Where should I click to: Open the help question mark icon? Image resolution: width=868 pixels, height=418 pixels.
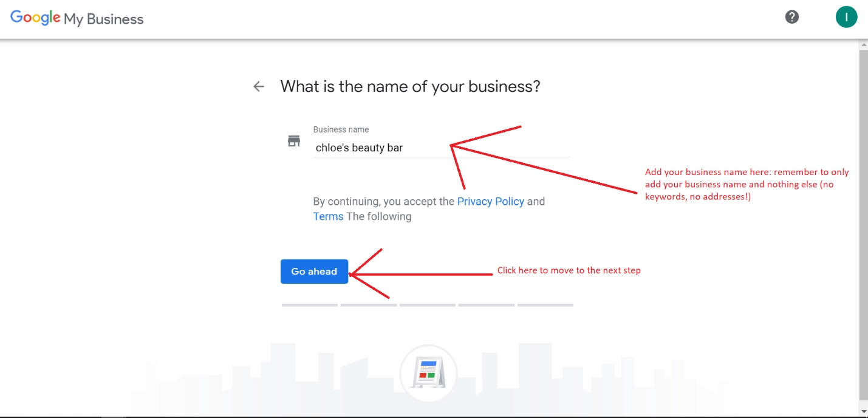tap(791, 17)
